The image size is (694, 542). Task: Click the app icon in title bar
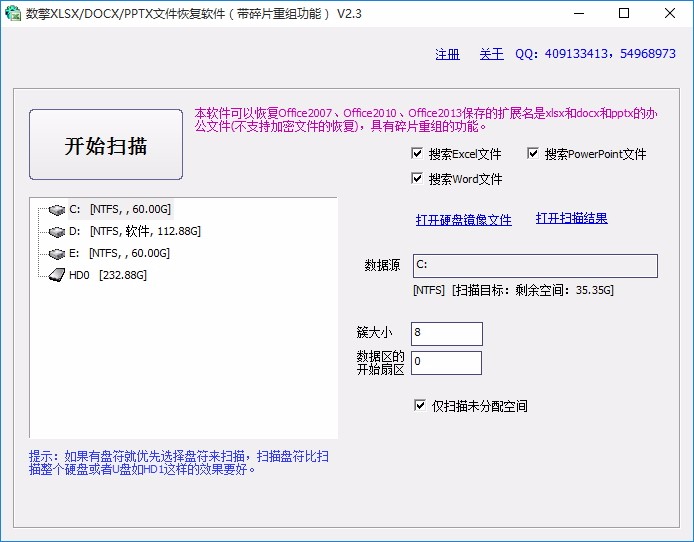coord(13,13)
